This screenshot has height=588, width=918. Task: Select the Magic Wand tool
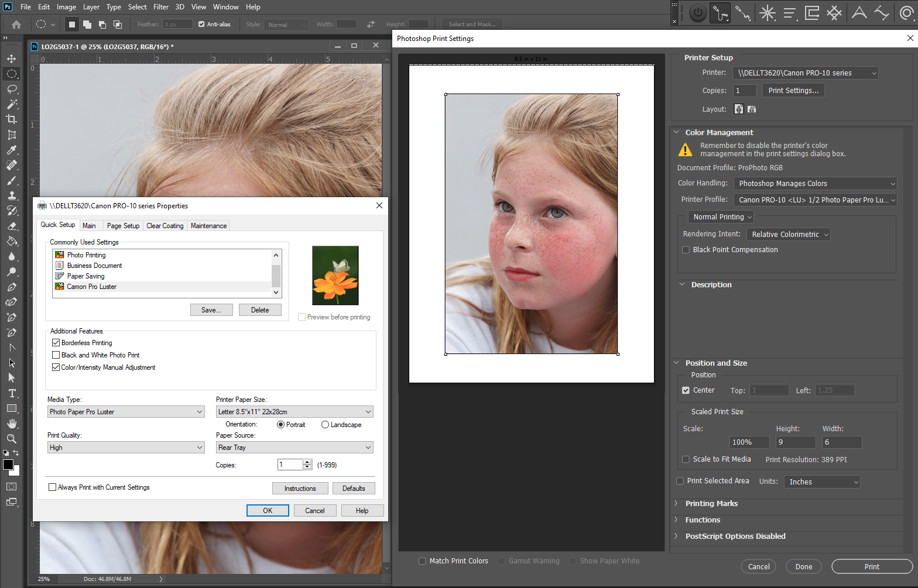tap(11, 104)
